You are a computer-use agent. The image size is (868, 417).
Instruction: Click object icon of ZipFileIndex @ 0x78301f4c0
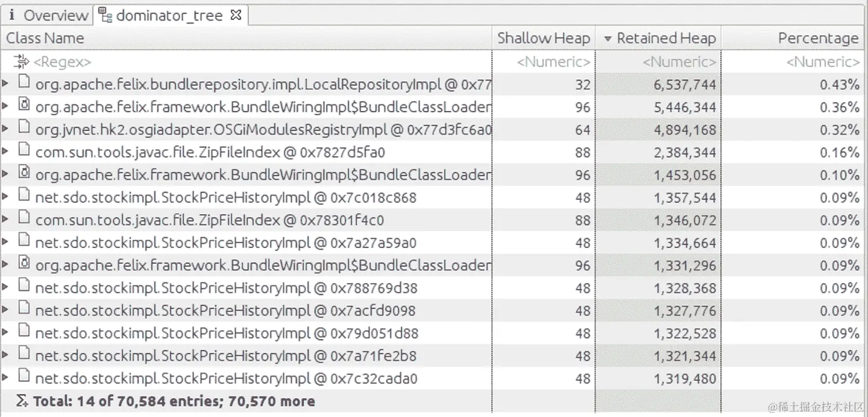click(x=24, y=218)
